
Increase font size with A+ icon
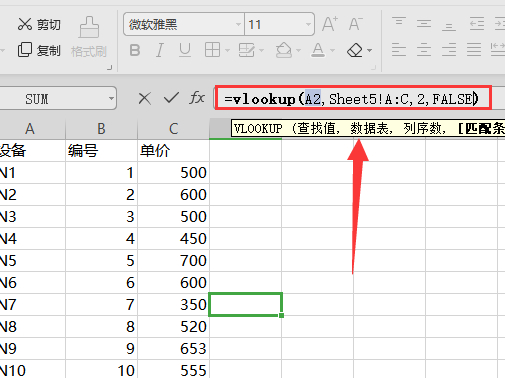[330, 24]
